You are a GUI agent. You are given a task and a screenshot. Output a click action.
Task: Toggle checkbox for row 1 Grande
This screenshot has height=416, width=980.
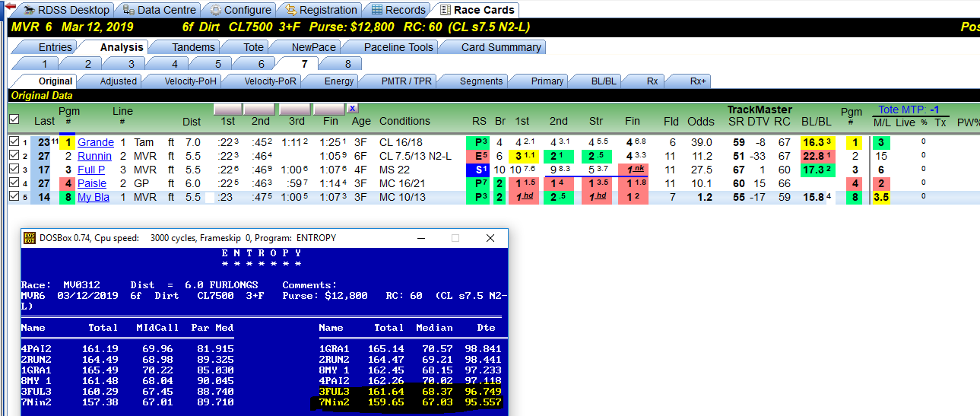[13, 142]
